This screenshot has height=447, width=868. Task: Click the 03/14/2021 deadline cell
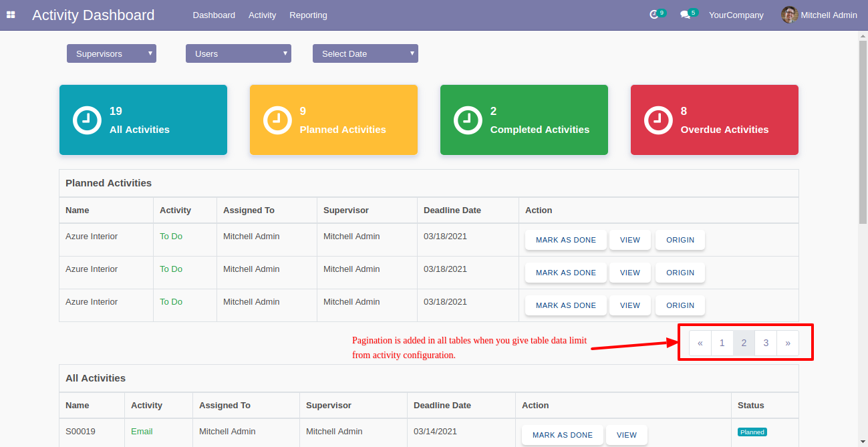pyautogui.click(x=436, y=432)
